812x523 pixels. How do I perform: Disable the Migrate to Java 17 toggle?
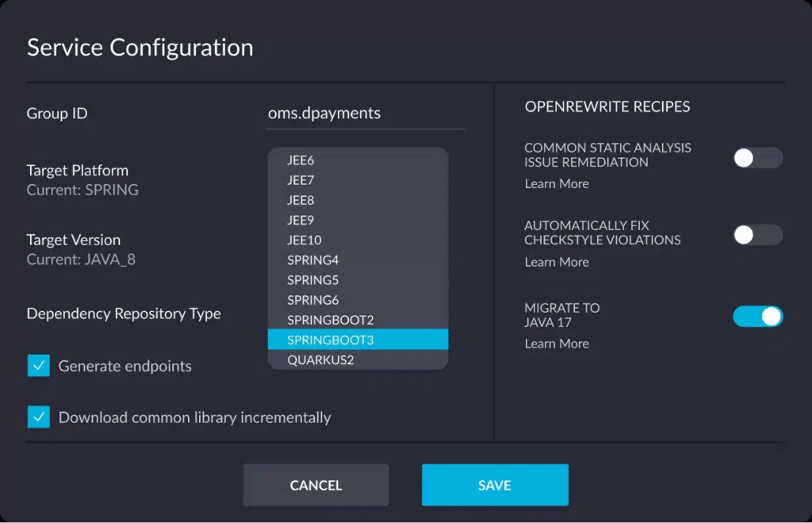point(757,317)
